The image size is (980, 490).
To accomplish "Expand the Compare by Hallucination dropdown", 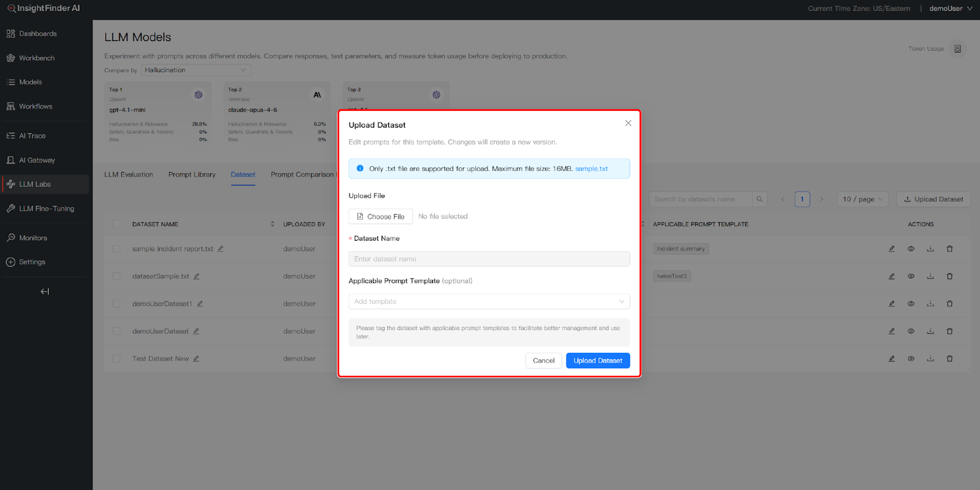I will [196, 70].
